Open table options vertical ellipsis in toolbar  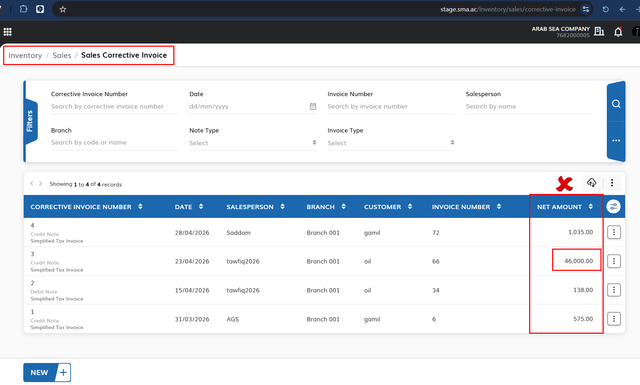pyautogui.click(x=612, y=183)
